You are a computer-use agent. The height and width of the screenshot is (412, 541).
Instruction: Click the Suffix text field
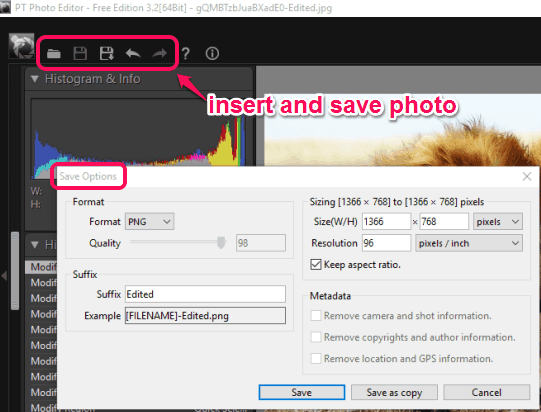(x=205, y=294)
